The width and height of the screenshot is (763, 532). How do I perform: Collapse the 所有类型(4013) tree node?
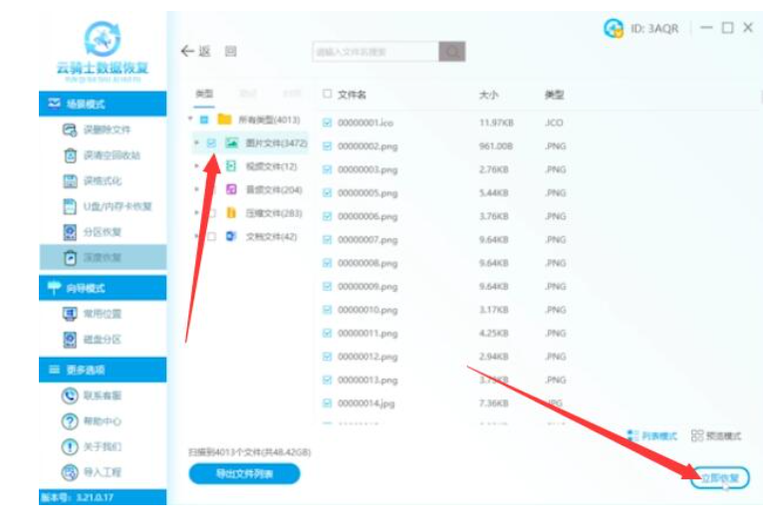pos(191,120)
